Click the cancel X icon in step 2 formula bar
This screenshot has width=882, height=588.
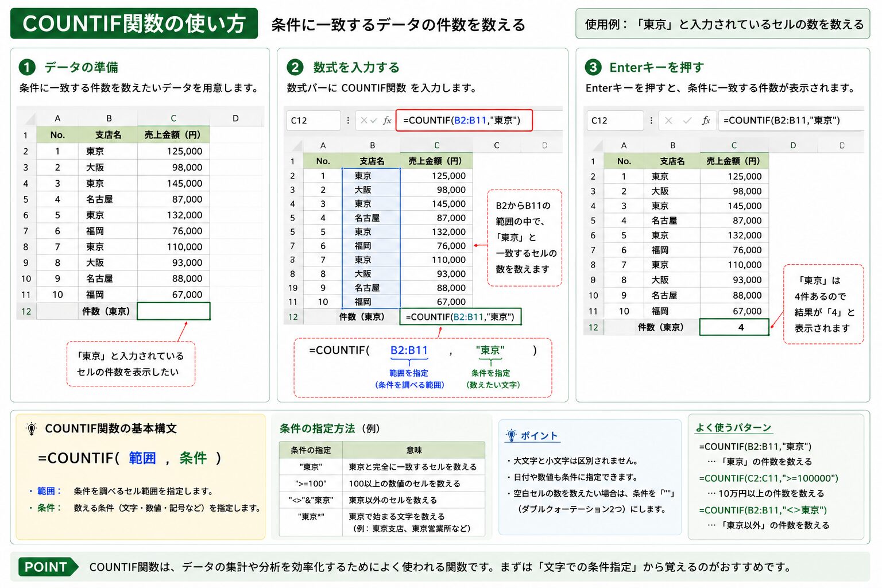tap(363, 121)
